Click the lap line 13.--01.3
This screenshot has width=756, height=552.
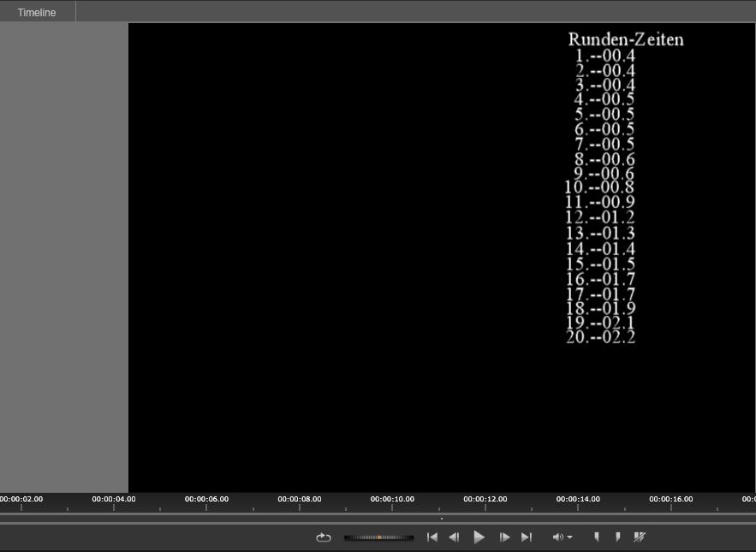600,234
